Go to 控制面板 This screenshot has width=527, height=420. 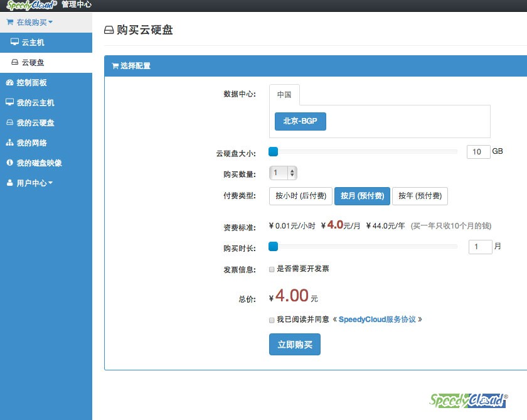click(x=46, y=82)
